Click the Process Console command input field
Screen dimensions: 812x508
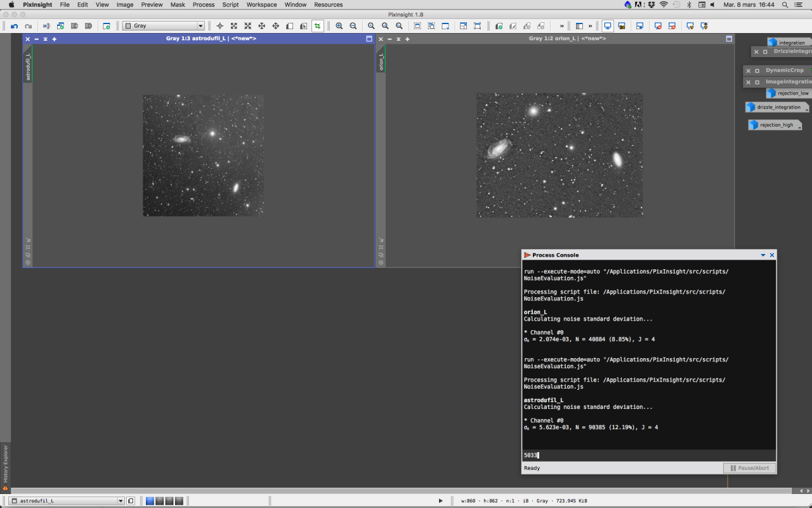[647, 455]
